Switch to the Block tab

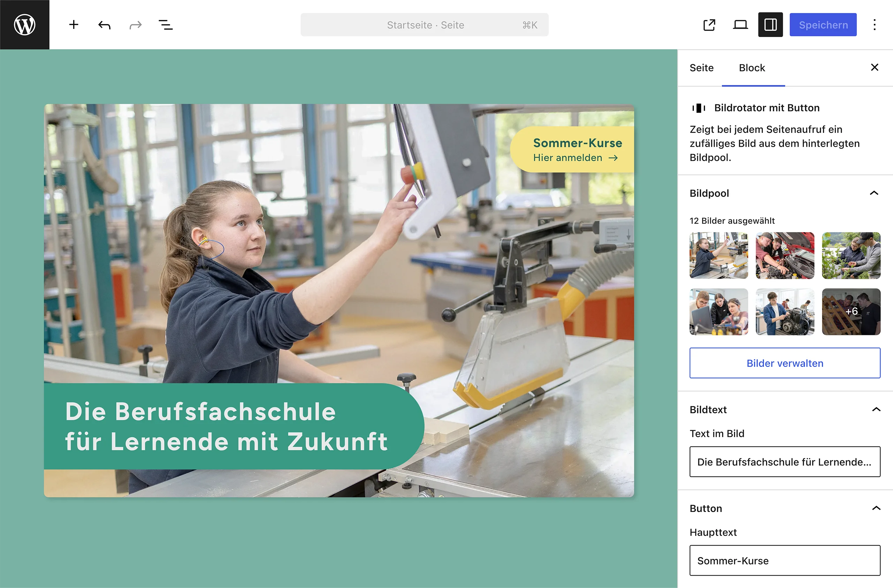pos(752,68)
